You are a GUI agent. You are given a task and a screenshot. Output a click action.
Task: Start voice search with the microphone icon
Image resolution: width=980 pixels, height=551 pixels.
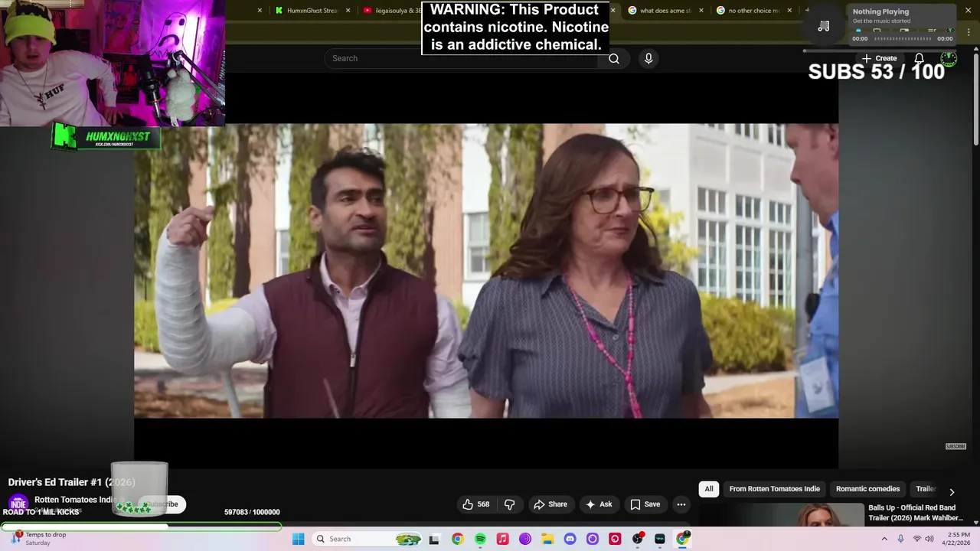[648, 58]
